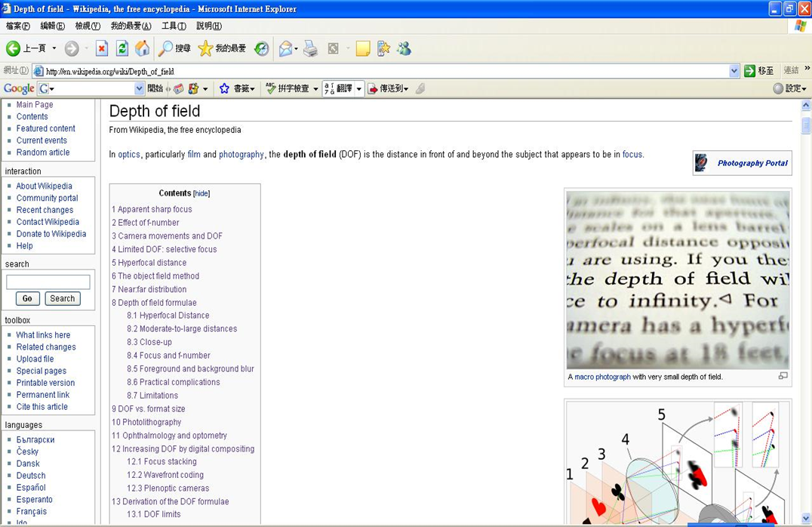Click the vertical scrollbar down arrow
The image size is (812, 527).
click(806, 518)
